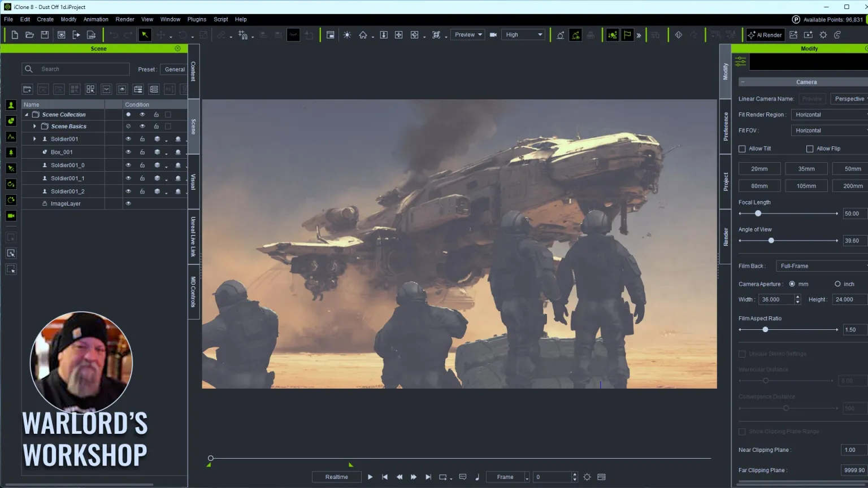The width and height of the screenshot is (868, 488).
Task: Set lens to 105mm preset
Action: click(806, 186)
